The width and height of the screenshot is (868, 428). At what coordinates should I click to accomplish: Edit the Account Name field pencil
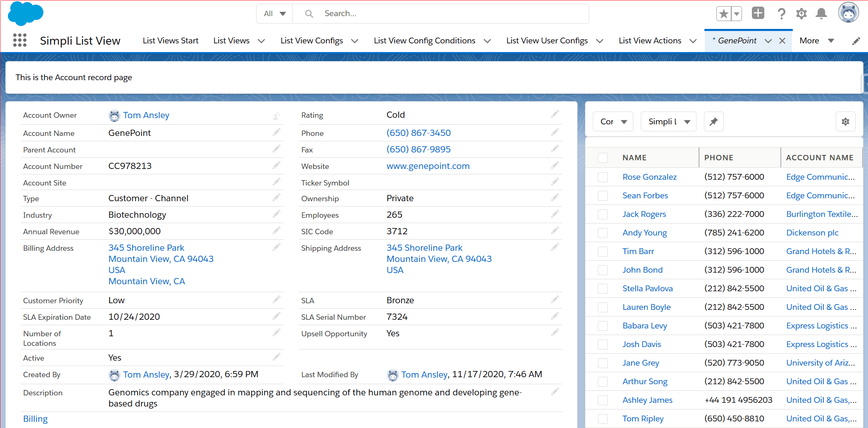[x=276, y=132]
